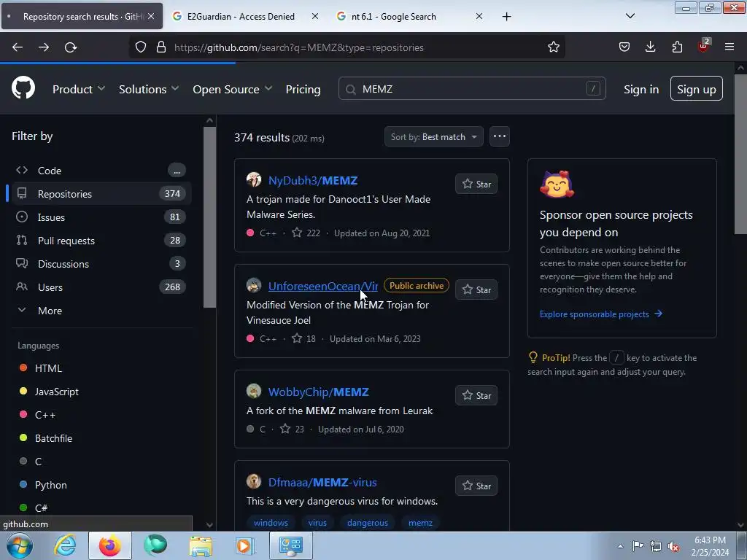Star the Dfmaaa/MEMZ-virus repository
The width and height of the screenshot is (747, 560).
tap(476, 486)
